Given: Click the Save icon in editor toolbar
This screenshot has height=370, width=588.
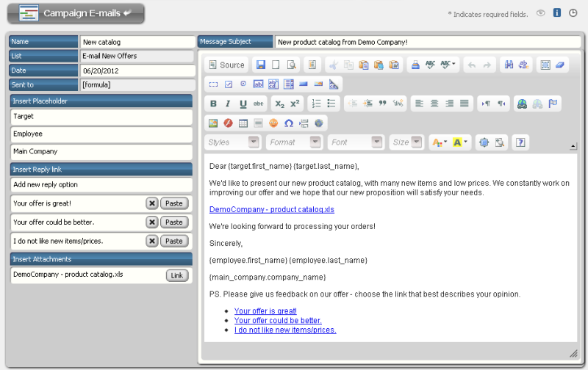Looking at the screenshot, I should click(x=260, y=65).
